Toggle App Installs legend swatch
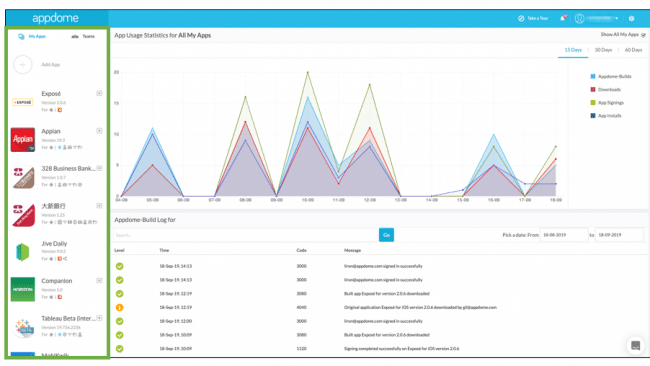The image size is (650, 366). (593, 116)
